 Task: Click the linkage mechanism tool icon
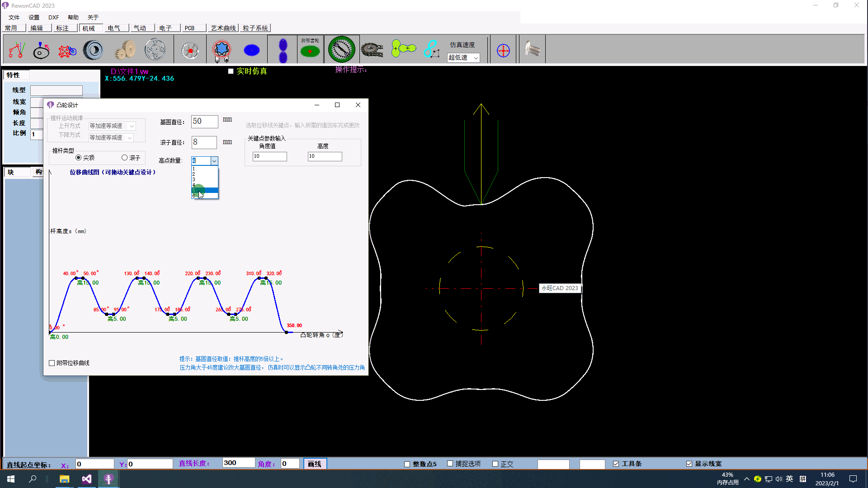point(17,50)
